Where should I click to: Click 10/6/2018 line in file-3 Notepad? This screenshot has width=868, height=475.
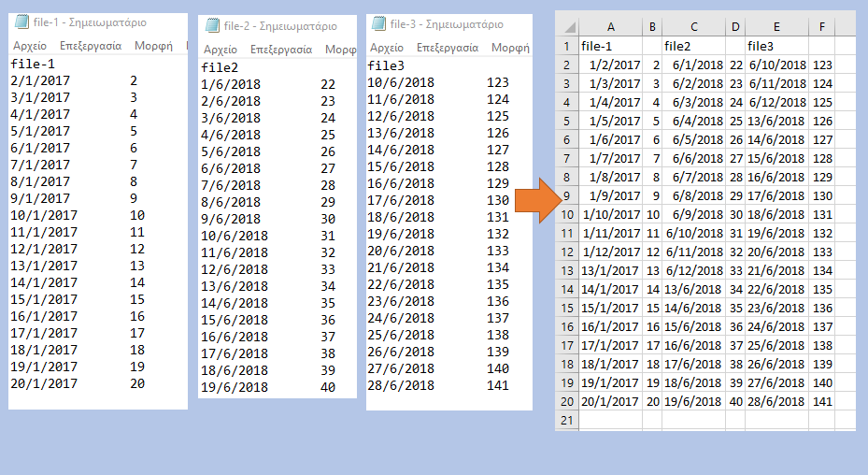coord(401,82)
